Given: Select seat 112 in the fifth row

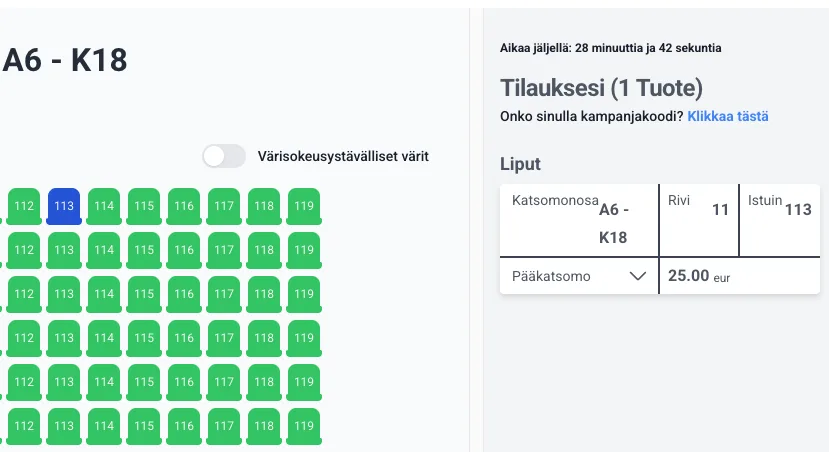Looking at the screenshot, I should coord(24,382).
